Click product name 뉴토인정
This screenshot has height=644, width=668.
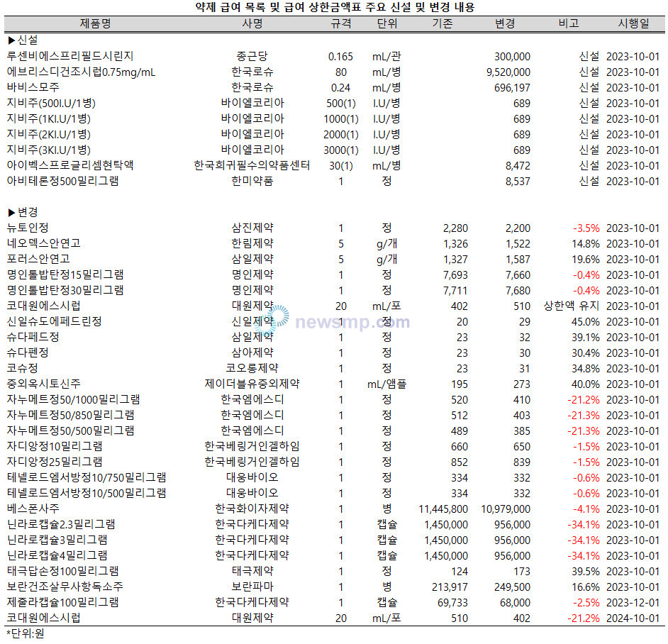click(x=28, y=228)
